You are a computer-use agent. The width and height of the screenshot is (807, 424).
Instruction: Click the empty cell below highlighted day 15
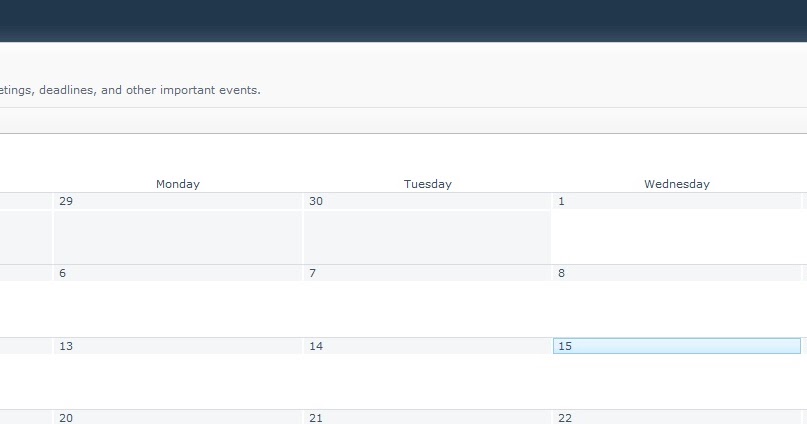[x=677, y=382]
